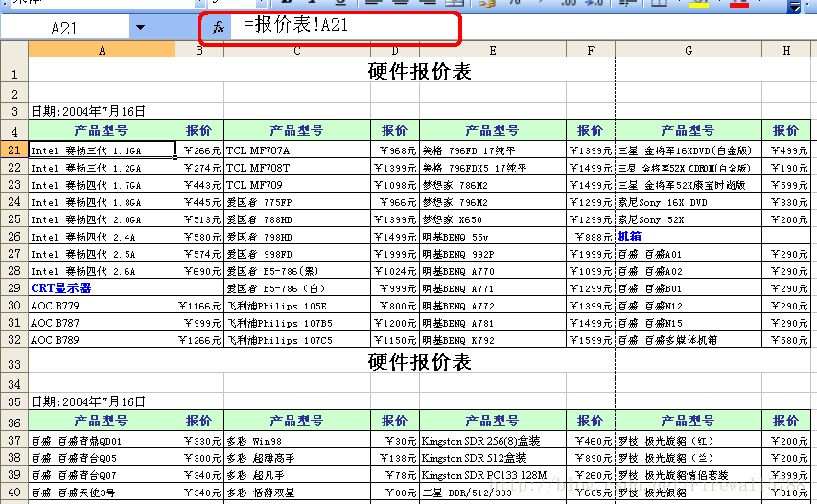The height and width of the screenshot is (504, 817).
Task: Click cell 百盛 百盛A01
Action: (689, 254)
